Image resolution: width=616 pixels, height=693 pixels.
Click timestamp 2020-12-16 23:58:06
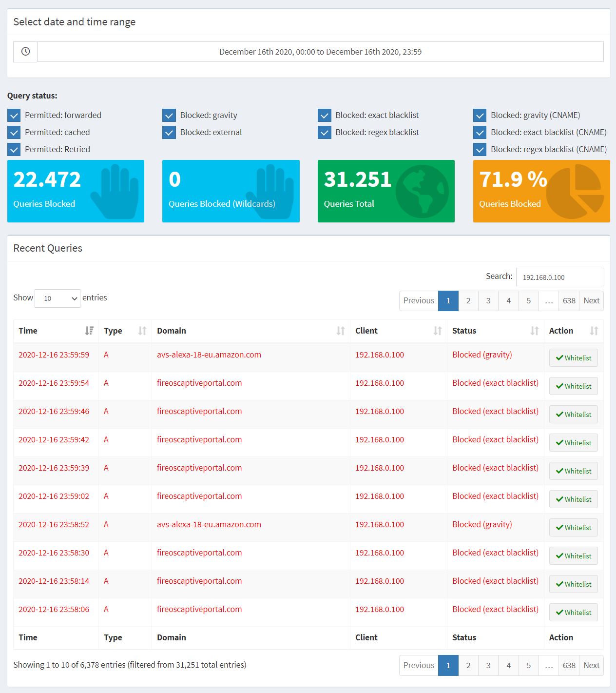click(x=54, y=610)
